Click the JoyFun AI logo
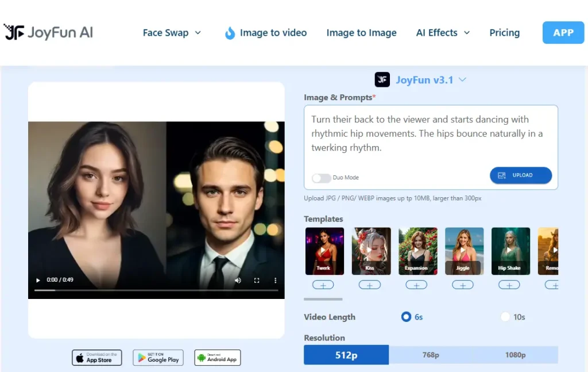This screenshot has height=372, width=588. [48, 32]
